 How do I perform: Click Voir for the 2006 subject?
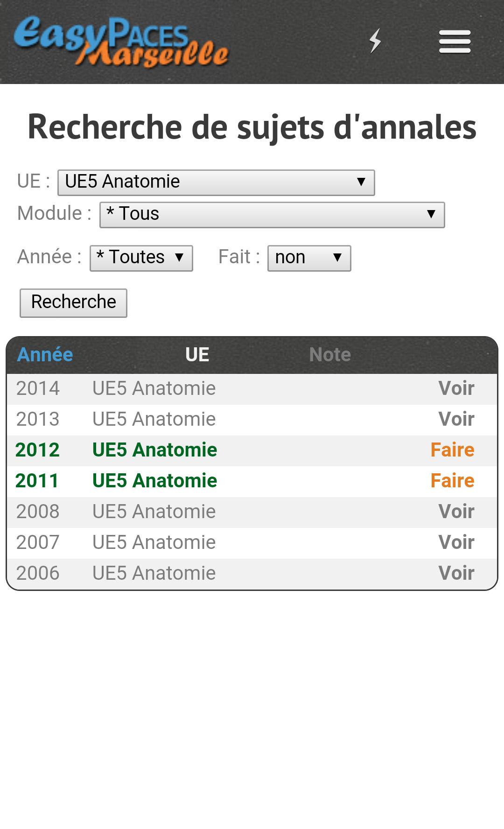(x=456, y=573)
